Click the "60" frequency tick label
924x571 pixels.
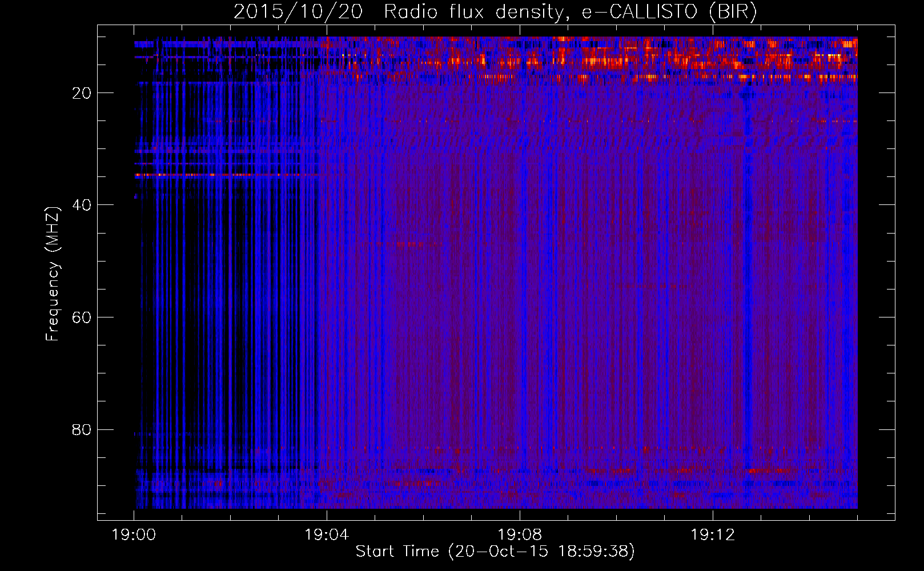coord(82,317)
